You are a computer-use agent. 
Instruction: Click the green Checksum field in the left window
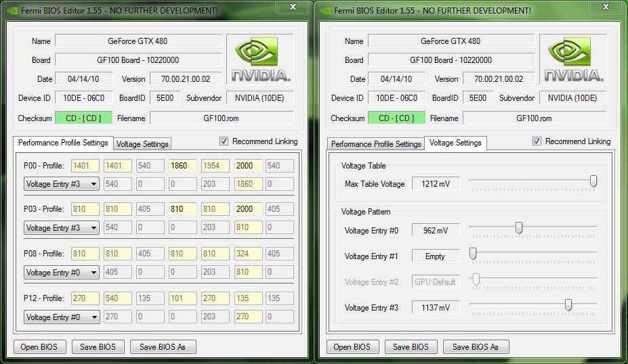[x=84, y=118]
